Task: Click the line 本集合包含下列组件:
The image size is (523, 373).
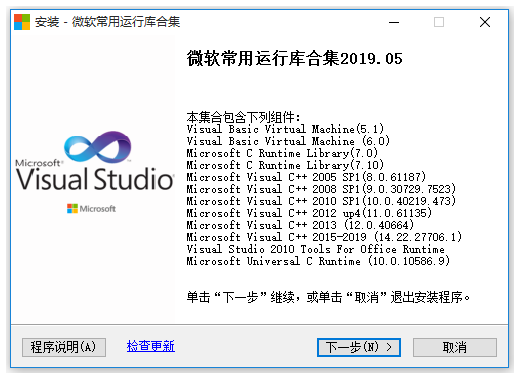Action: [x=243, y=117]
